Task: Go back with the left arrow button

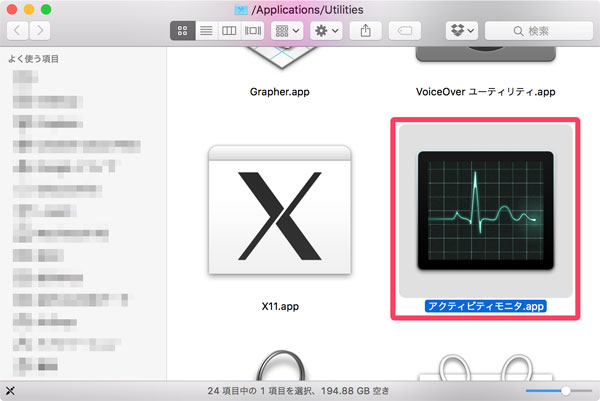Action: coord(17,31)
